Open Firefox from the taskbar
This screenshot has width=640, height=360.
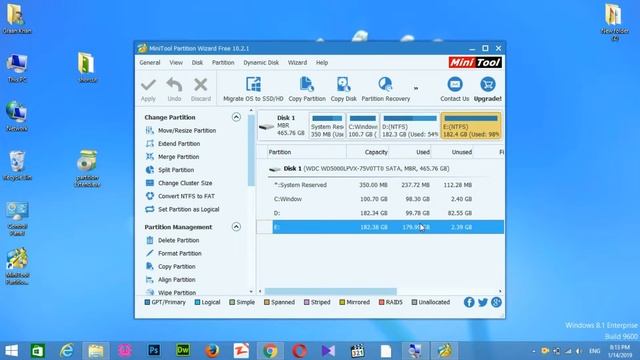tap(212, 351)
